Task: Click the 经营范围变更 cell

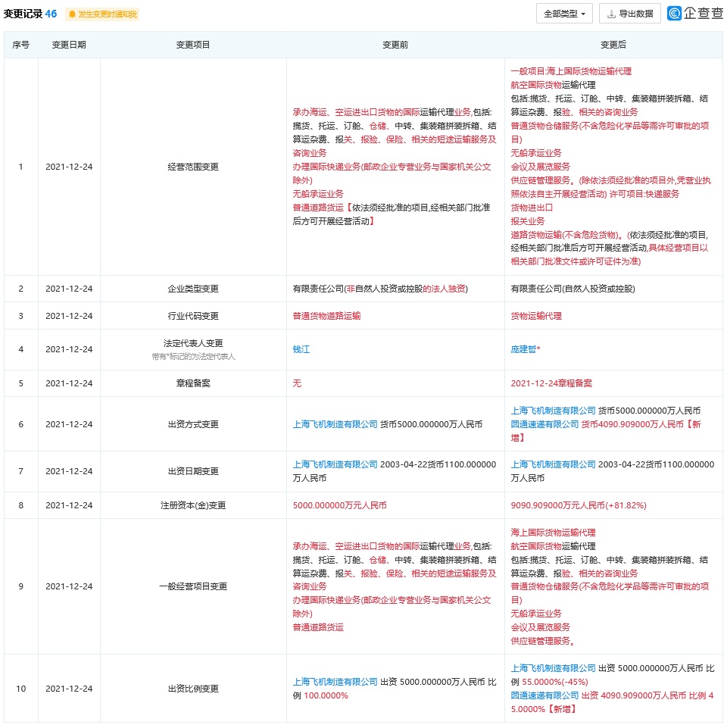Action: click(x=193, y=167)
